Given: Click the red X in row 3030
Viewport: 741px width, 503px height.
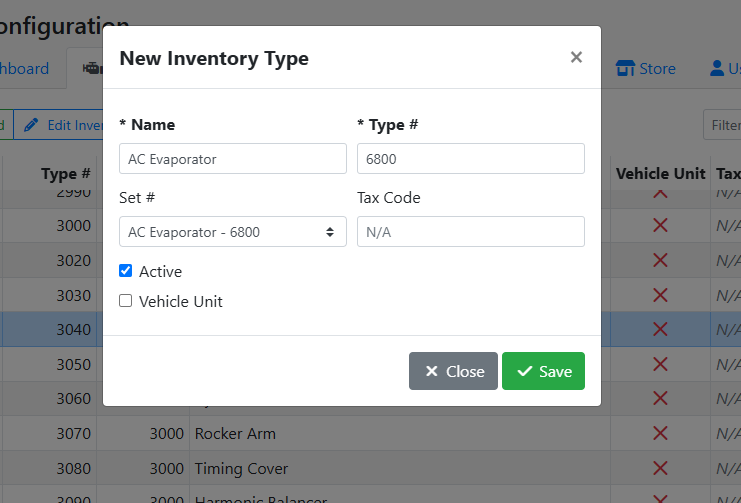Looking at the screenshot, I should (x=660, y=295).
